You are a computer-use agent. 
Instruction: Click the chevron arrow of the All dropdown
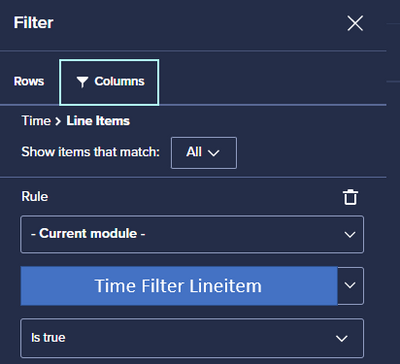point(213,153)
